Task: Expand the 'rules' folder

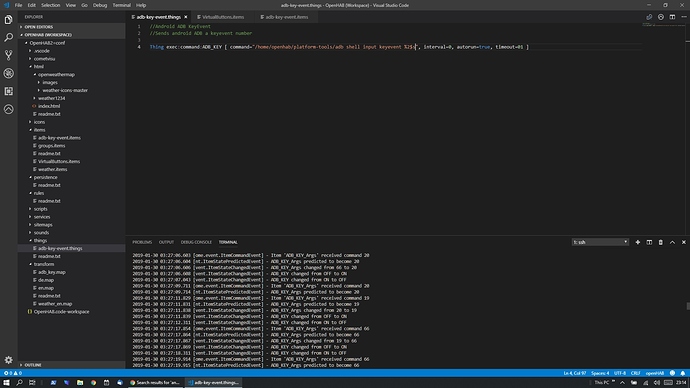Action: [39, 193]
